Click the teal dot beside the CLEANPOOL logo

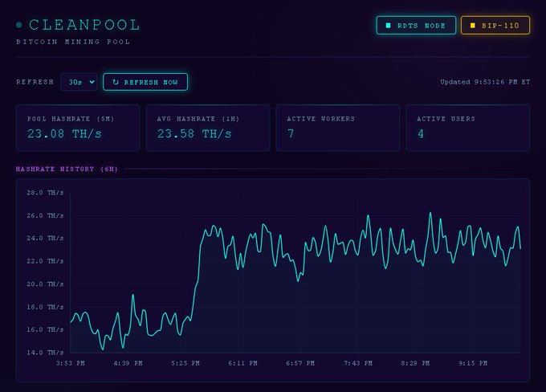(x=19, y=25)
